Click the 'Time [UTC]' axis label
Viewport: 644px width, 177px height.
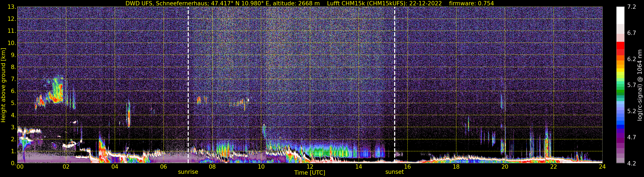tap(310, 173)
